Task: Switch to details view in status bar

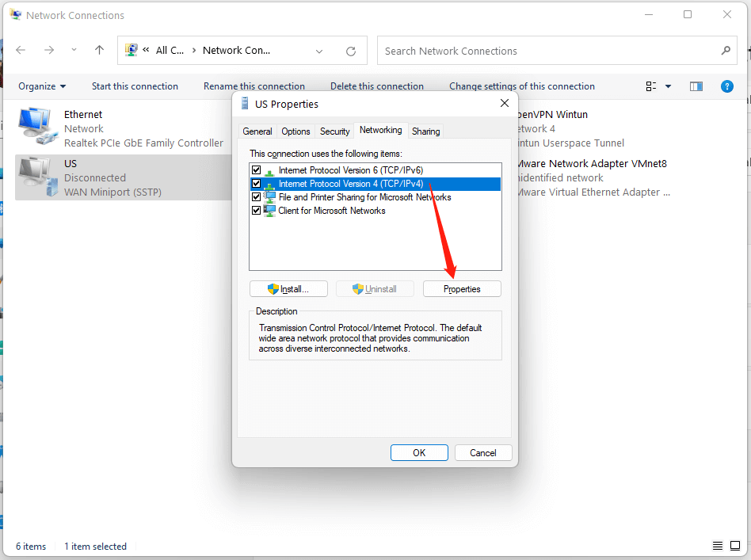Action: click(x=718, y=546)
